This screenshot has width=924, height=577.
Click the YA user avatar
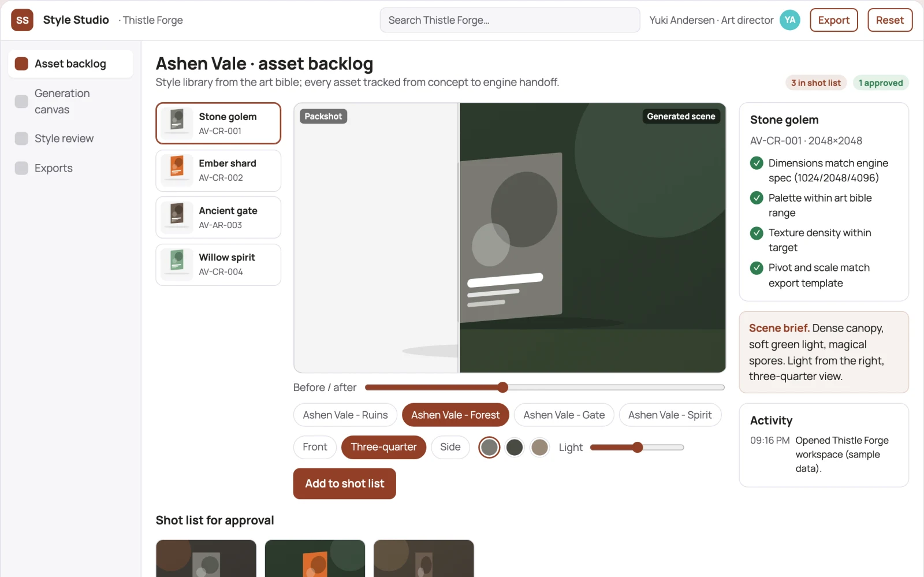click(789, 20)
